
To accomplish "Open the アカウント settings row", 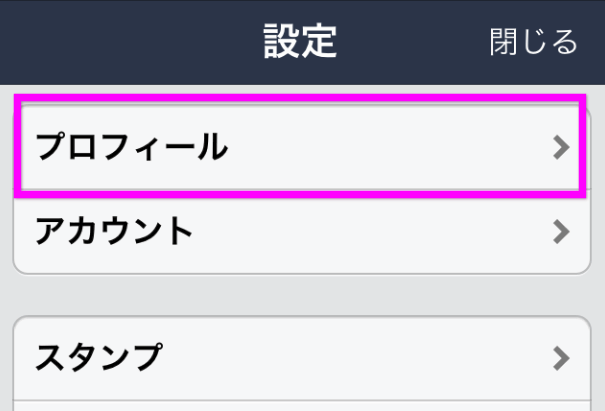I will click(x=300, y=233).
